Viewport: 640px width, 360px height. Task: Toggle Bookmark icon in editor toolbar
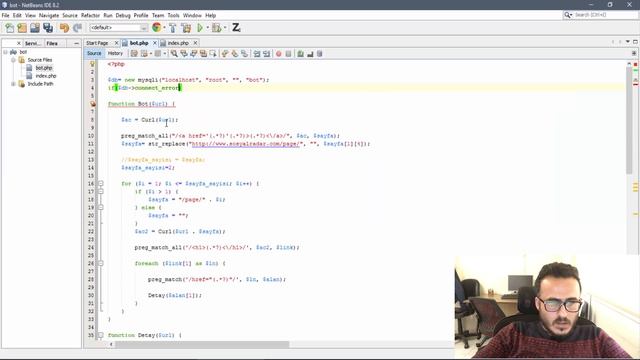(244, 53)
